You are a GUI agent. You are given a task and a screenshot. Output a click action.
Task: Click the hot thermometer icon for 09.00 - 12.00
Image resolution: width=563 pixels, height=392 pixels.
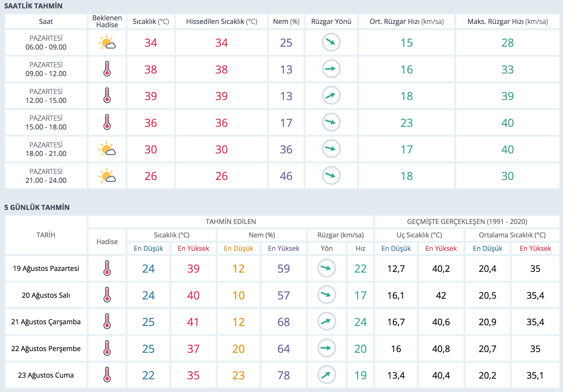tap(107, 69)
